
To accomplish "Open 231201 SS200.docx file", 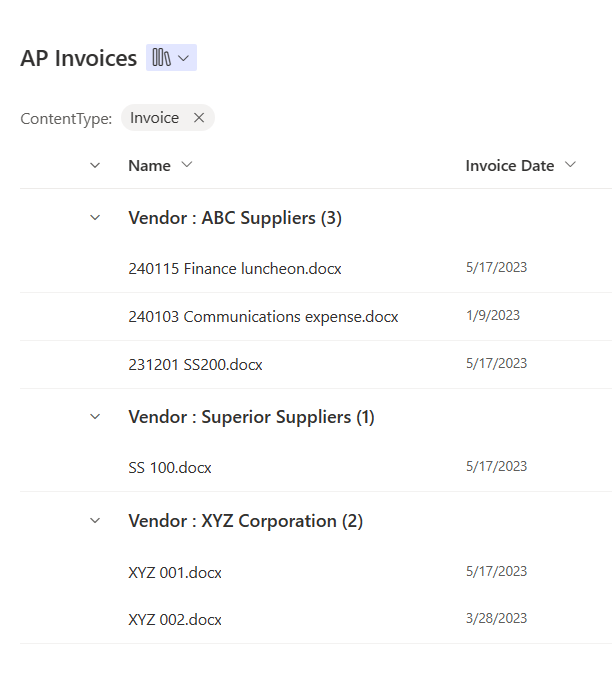I will (195, 365).
